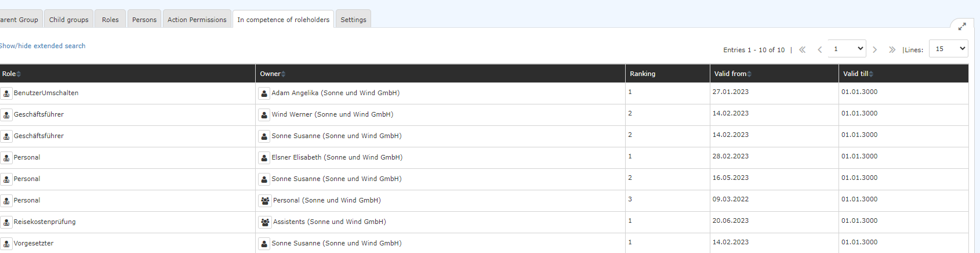980x253 pixels.
Task: Open the Lines per page dropdown
Action: pos(949,49)
